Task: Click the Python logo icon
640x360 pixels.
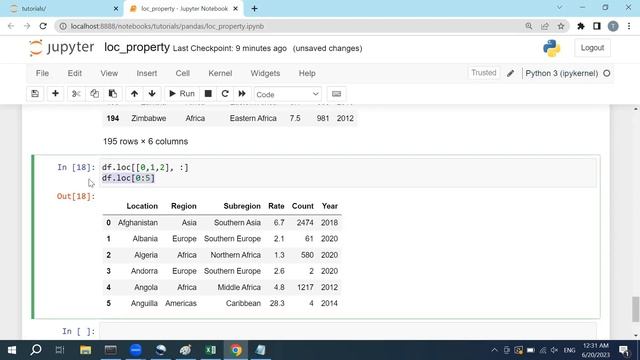Action: click(551, 48)
